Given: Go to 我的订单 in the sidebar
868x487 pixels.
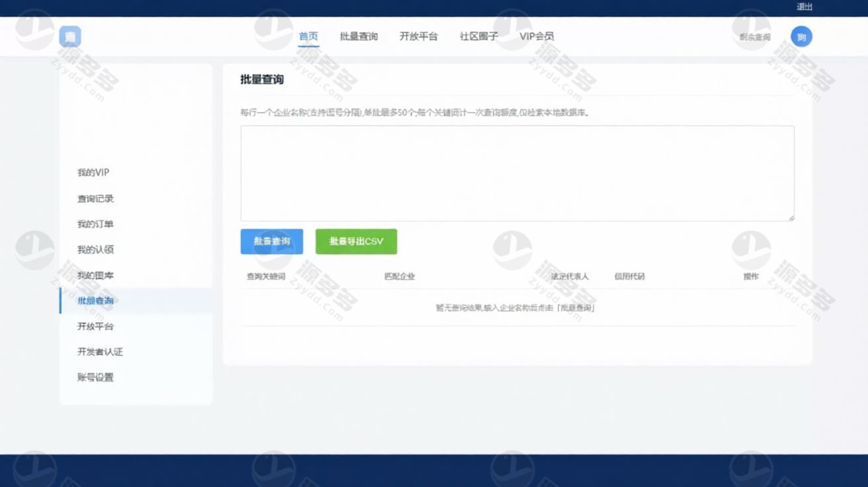Looking at the screenshot, I should click(x=95, y=224).
